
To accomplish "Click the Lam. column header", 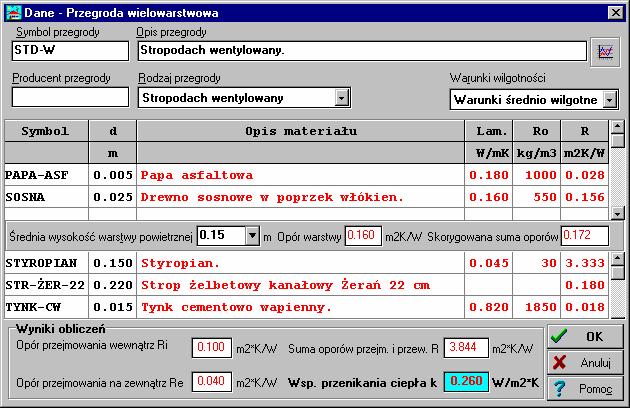I will coord(489,131).
